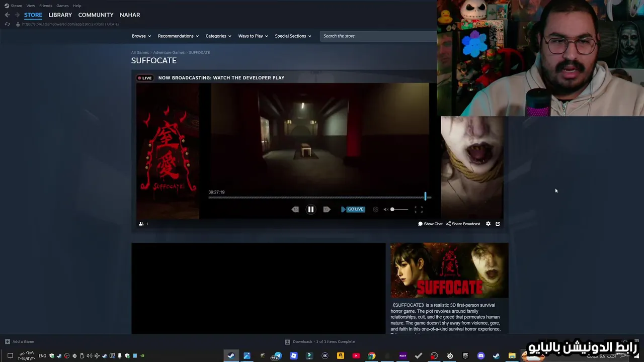Toggle mute on the broadcast speaker icon

click(x=386, y=210)
